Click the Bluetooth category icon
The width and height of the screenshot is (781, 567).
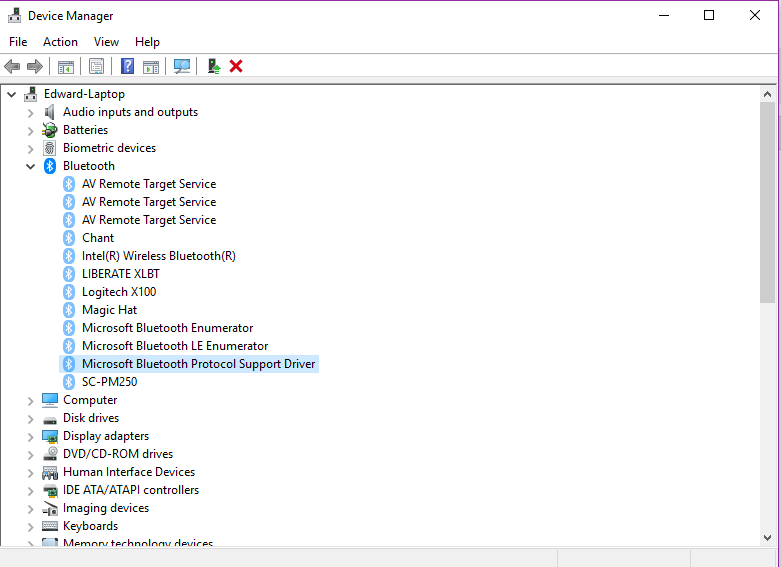[x=50, y=166]
